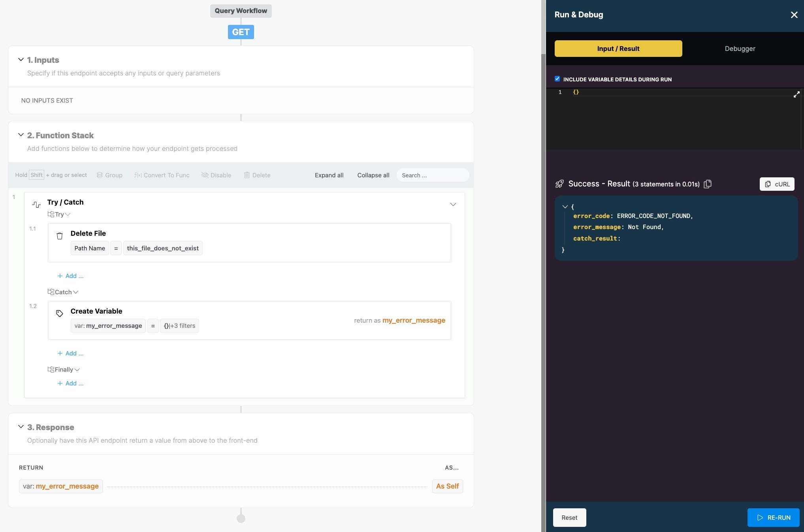Collapse the 1. Inputs section

(21, 60)
